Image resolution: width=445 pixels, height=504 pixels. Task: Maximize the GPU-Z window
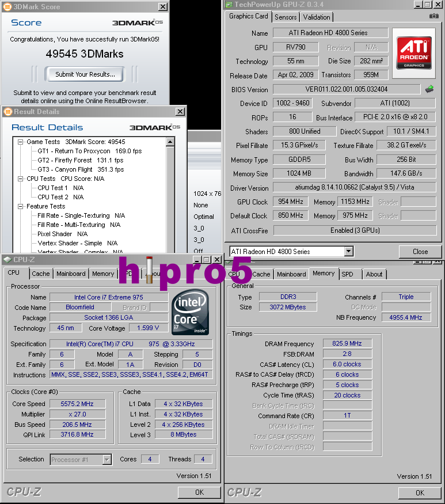[x=428, y=5]
